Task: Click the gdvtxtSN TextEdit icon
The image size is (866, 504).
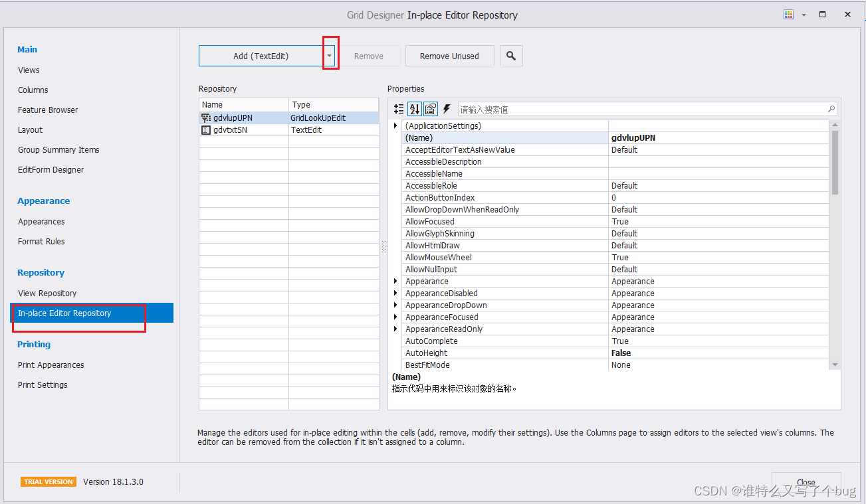Action: point(206,129)
